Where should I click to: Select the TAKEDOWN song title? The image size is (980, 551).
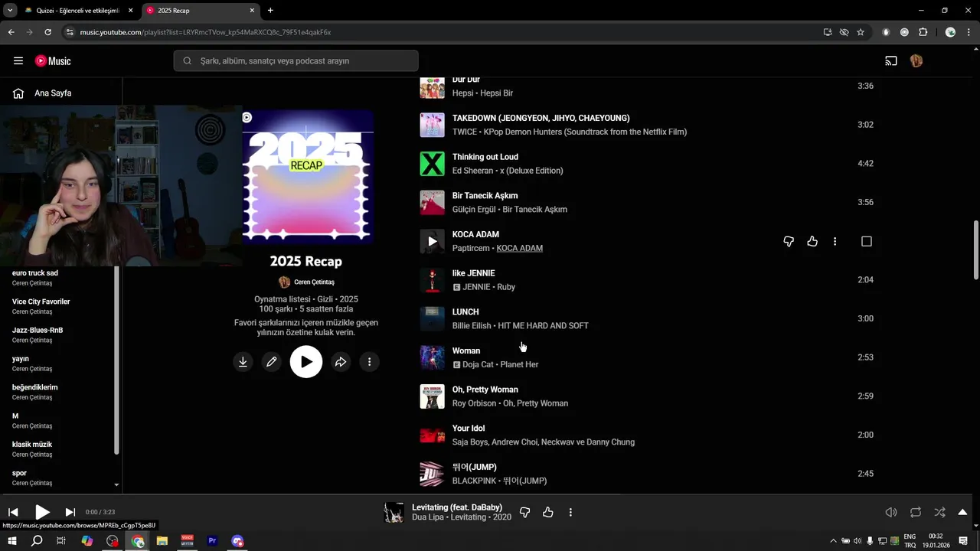pos(541,118)
